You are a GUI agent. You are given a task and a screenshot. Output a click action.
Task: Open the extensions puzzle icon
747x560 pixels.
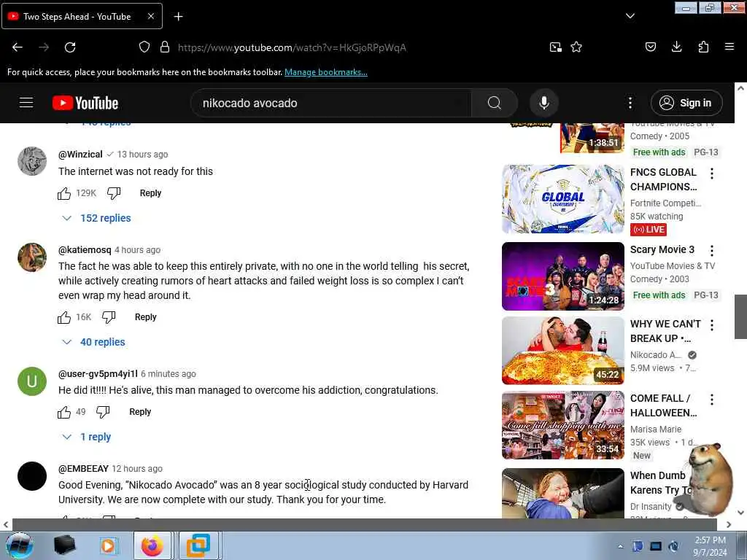pyautogui.click(x=703, y=47)
